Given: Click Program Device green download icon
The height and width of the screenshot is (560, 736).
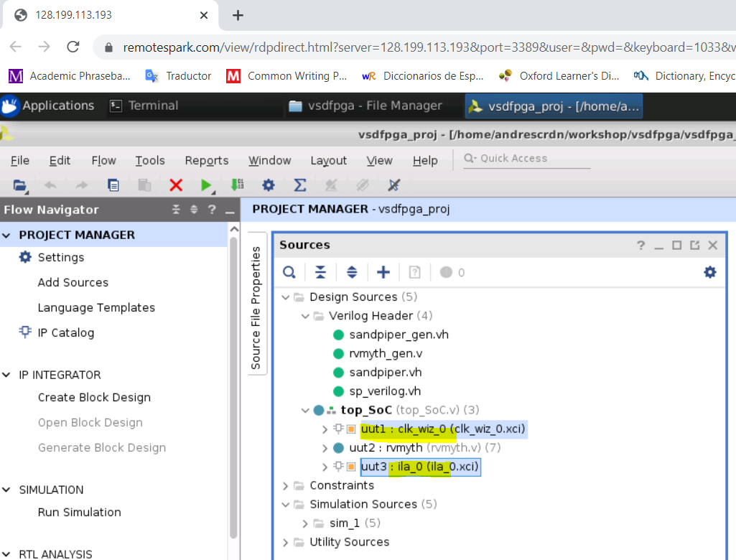Looking at the screenshot, I should (238, 185).
